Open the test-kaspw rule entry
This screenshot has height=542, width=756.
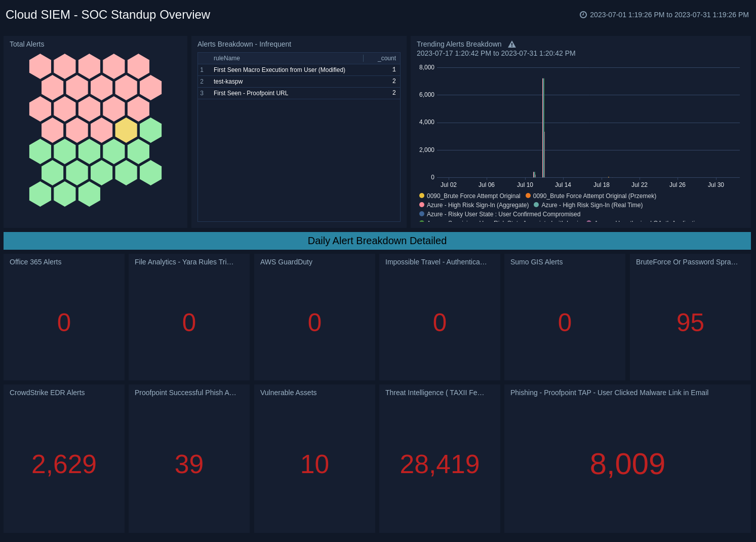[228, 82]
